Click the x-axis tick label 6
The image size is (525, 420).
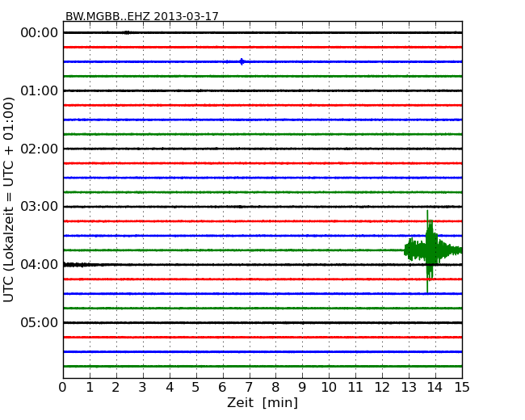[222, 388]
